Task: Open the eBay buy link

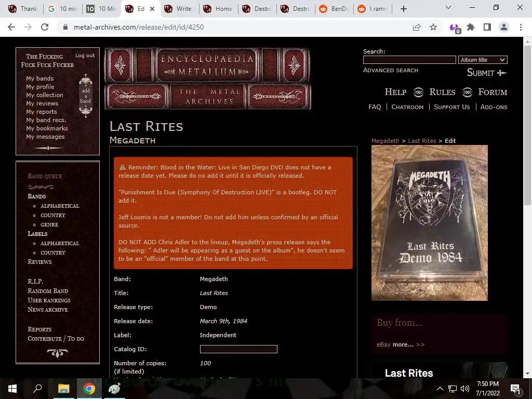Action: tap(383, 344)
